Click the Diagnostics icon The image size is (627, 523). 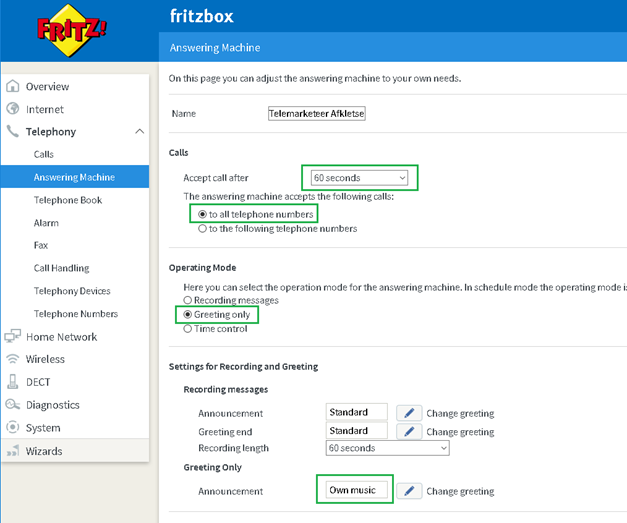pyautogui.click(x=13, y=404)
